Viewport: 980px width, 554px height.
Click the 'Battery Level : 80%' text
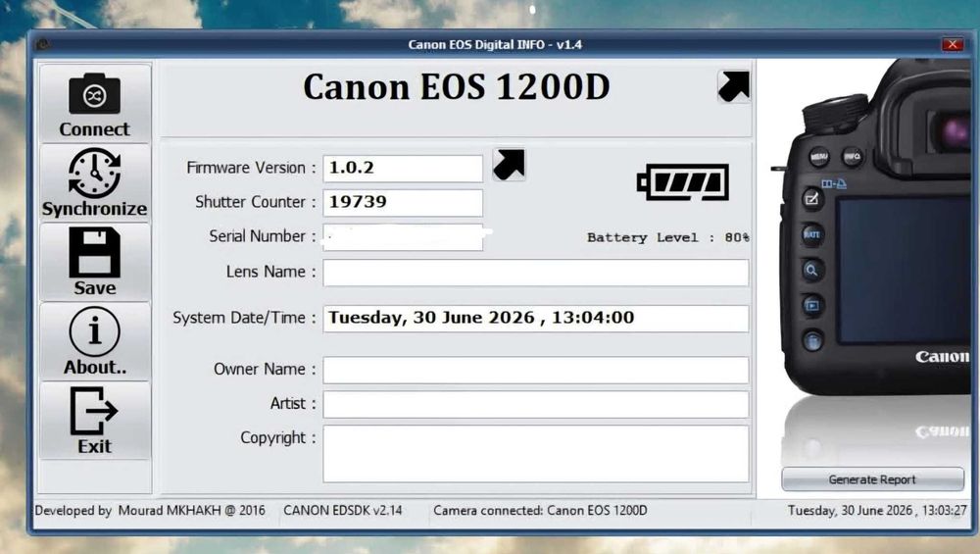click(x=667, y=237)
